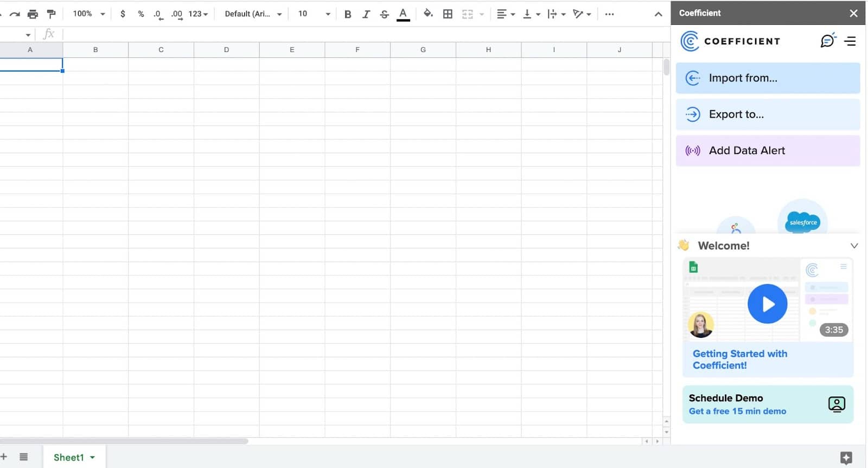Play the Getting Started video
868x468 pixels.
[767, 304]
